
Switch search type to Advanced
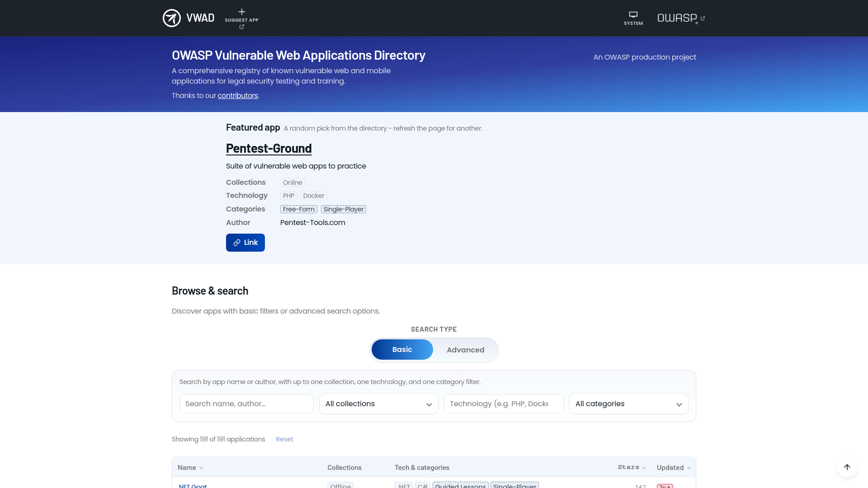pos(465,349)
